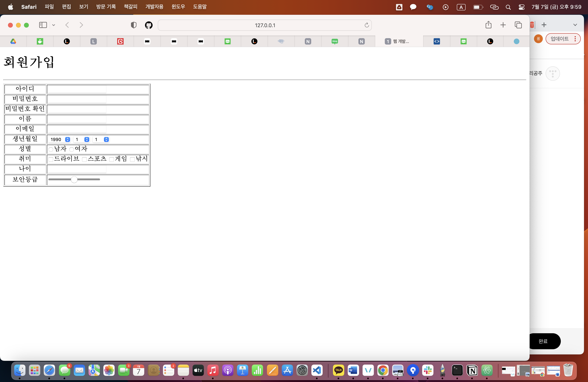Add new tab in background browser window
The image size is (588, 382).
click(x=544, y=25)
